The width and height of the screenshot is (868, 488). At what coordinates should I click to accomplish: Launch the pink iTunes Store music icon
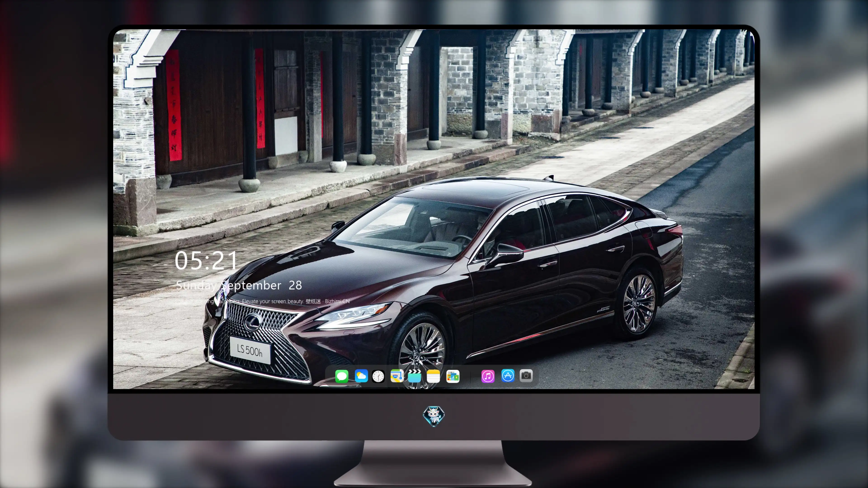(488, 376)
